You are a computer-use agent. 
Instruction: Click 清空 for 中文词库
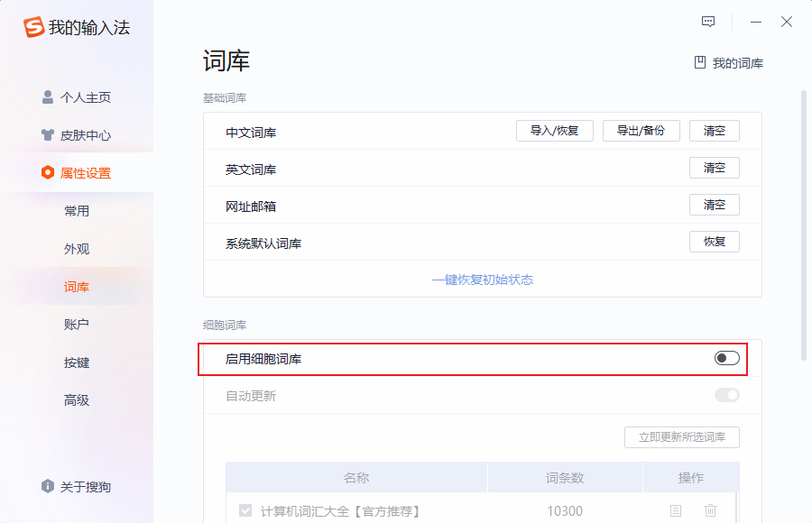point(715,131)
